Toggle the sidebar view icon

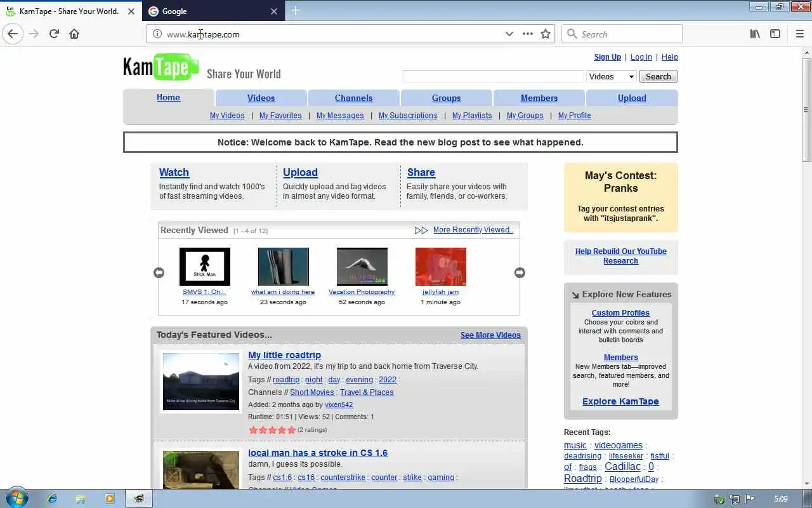coord(775,34)
